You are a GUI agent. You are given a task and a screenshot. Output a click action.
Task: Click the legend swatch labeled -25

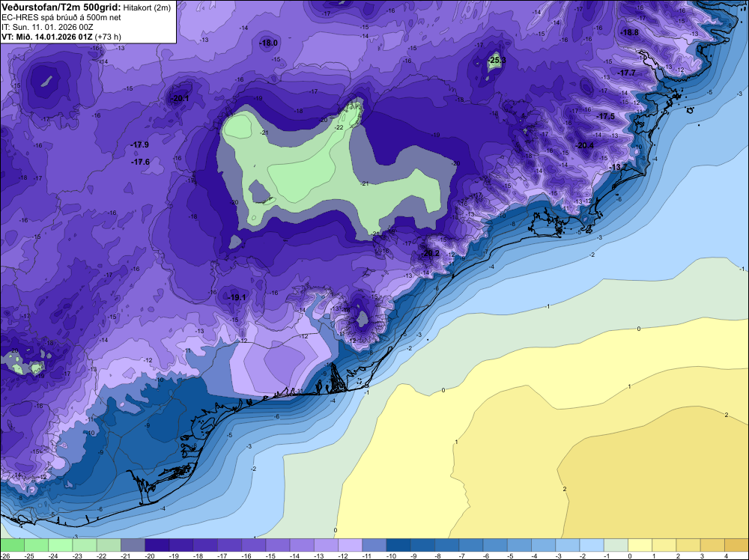pyautogui.click(x=36, y=545)
